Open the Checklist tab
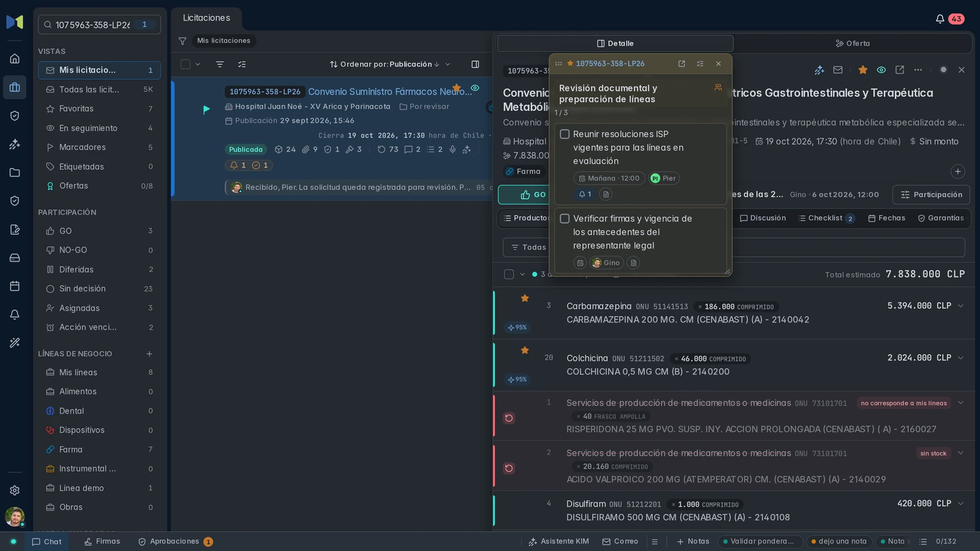The height and width of the screenshot is (551, 980). [x=826, y=219]
